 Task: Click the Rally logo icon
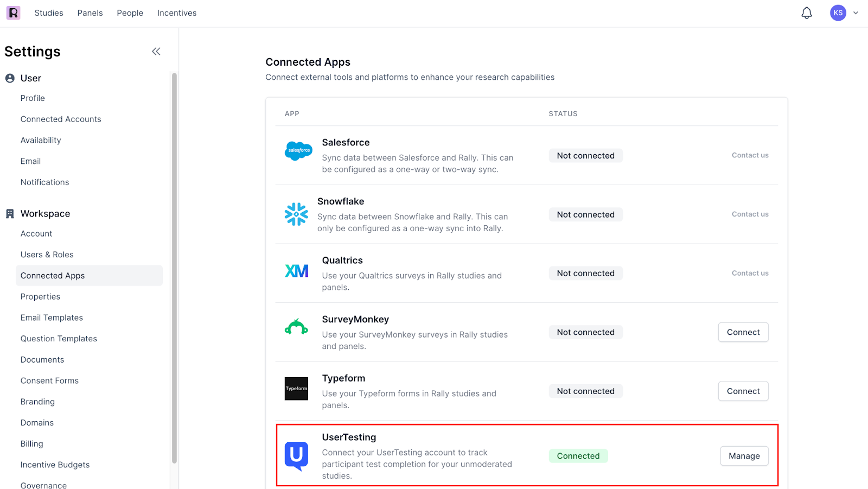13,13
